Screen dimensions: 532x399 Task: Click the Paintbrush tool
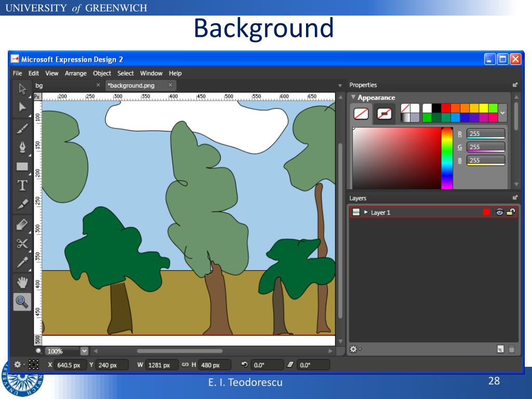pos(22,128)
